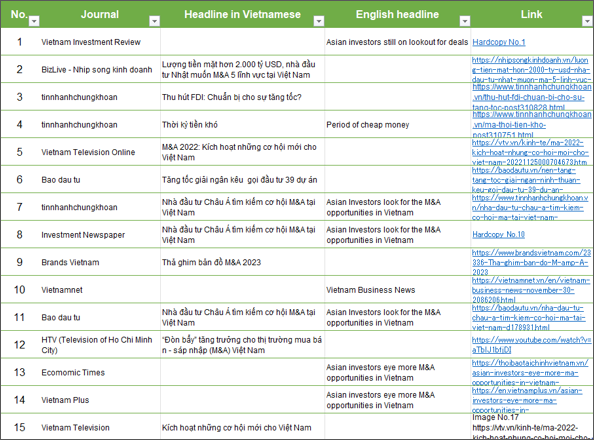Open the Hardcopy No.1 link
The image size is (594, 440).
click(x=499, y=42)
